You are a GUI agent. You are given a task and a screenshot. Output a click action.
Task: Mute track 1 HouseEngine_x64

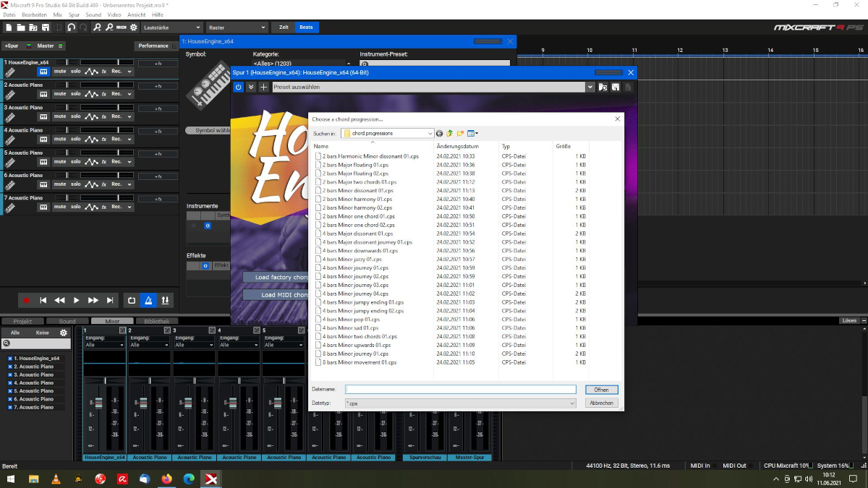click(60, 72)
